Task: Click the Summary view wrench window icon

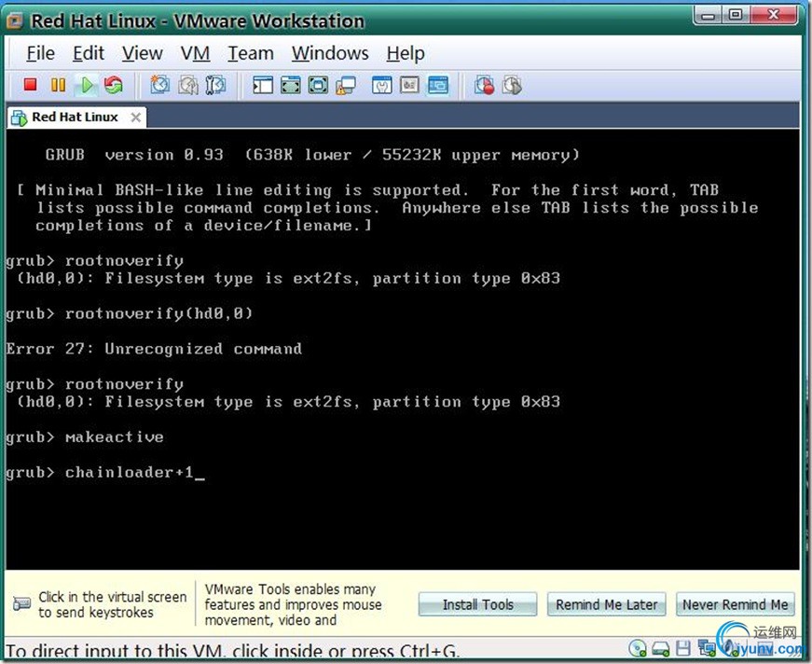Action: [381, 85]
